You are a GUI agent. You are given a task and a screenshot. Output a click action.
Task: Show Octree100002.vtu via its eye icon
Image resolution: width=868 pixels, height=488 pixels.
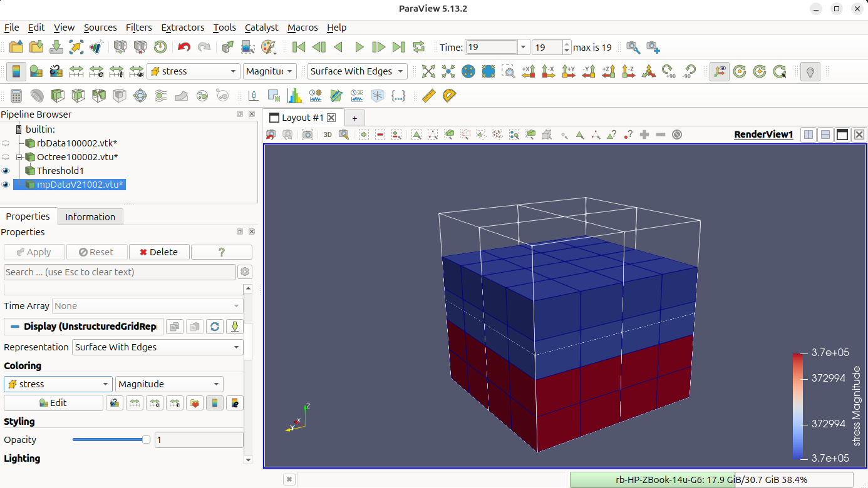[6, 156]
